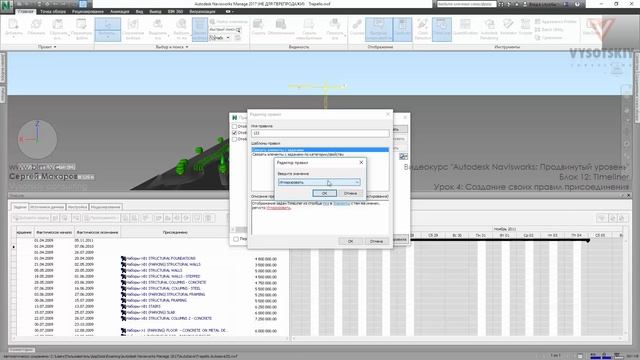Switch to Рецензирование ribbon tab

[88, 11]
